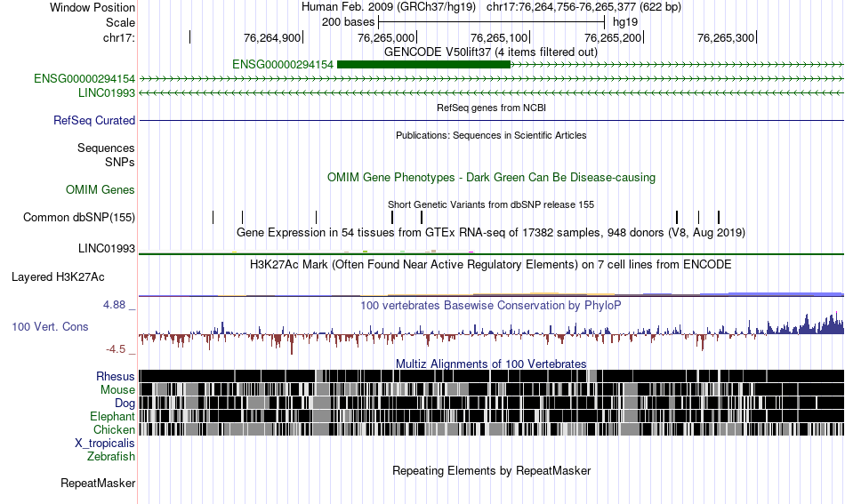
Task: Click the leftmost Common dbSNP variant tick
Action: tap(213, 217)
